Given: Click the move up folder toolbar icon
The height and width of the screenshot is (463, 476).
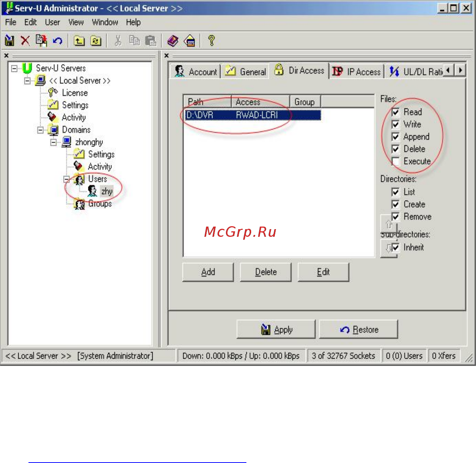Looking at the screenshot, I should [79, 41].
